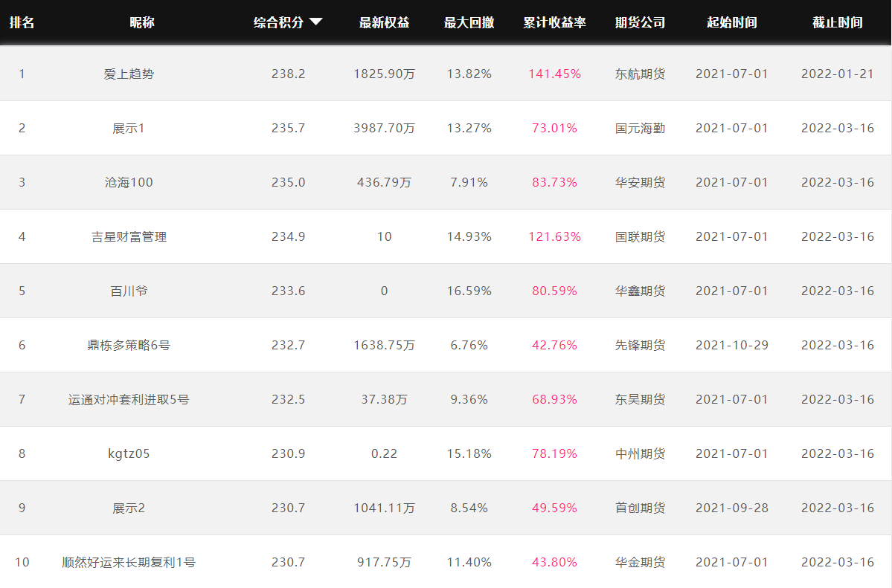Select score 230.9

click(289, 453)
